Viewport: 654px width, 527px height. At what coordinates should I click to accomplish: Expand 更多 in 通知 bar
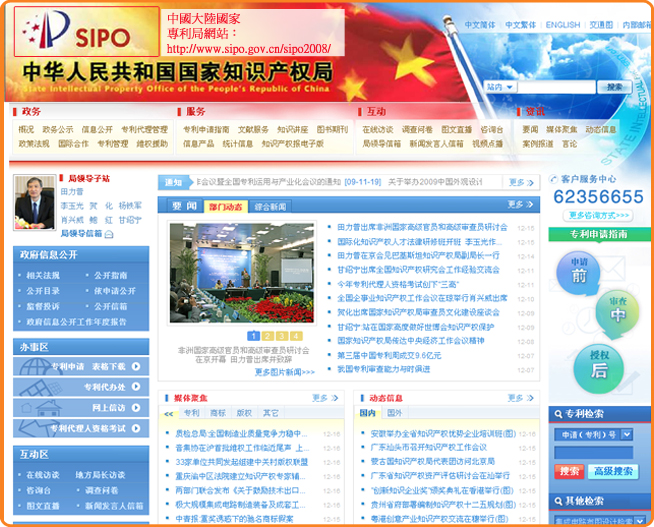tap(521, 183)
